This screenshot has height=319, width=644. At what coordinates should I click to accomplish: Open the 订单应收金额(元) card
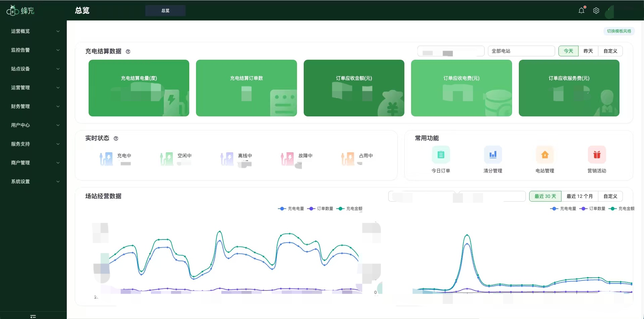coord(354,88)
